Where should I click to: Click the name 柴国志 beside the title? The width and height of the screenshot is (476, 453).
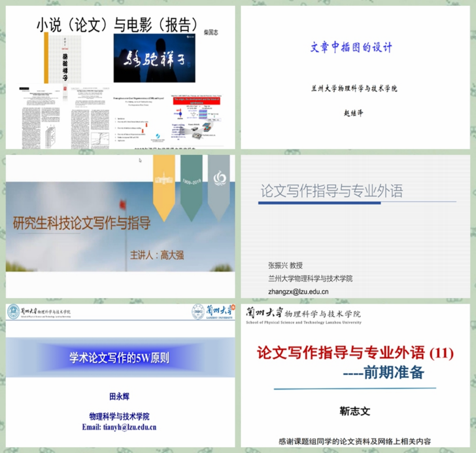[211, 32]
